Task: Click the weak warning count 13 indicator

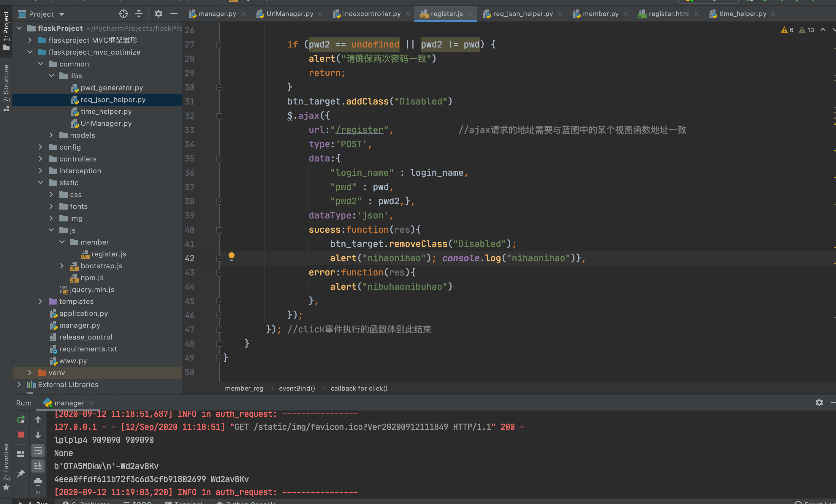Action: point(807,30)
